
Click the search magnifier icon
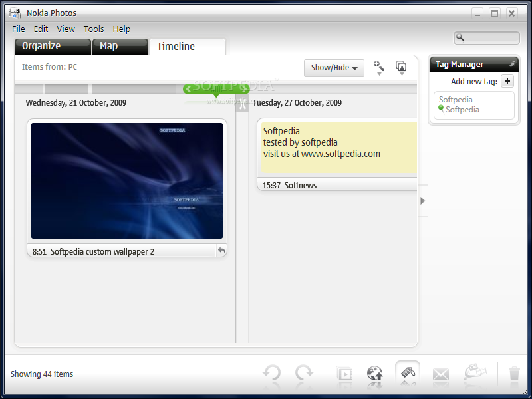click(x=460, y=37)
